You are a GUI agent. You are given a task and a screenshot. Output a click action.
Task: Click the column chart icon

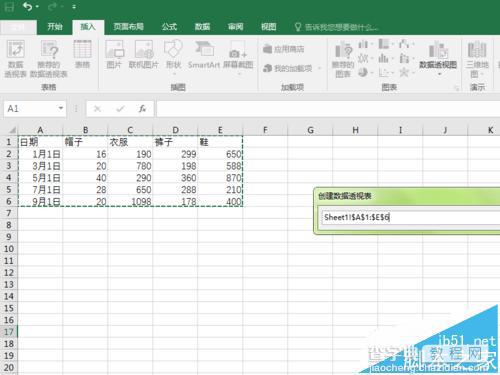(363, 44)
